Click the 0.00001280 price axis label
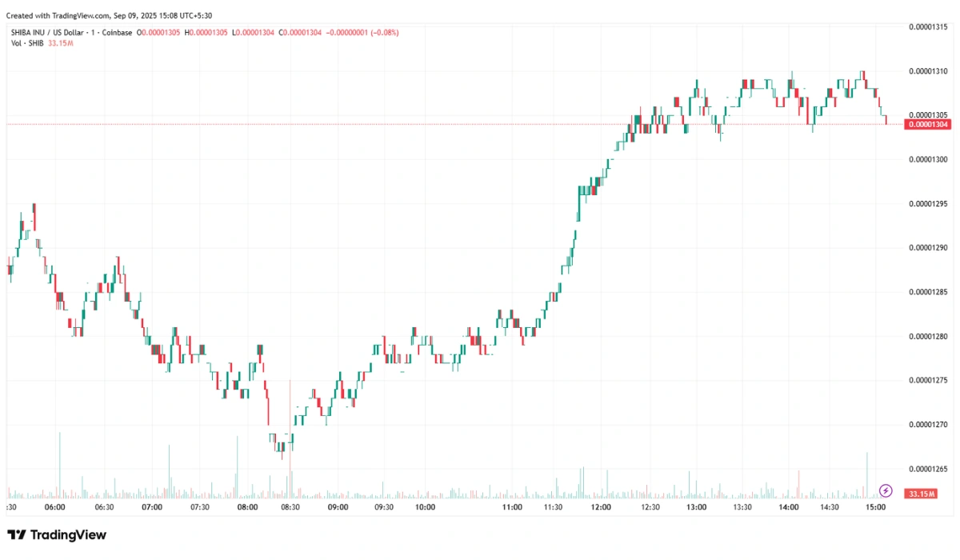The width and height of the screenshot is (960, 560). 928,336
